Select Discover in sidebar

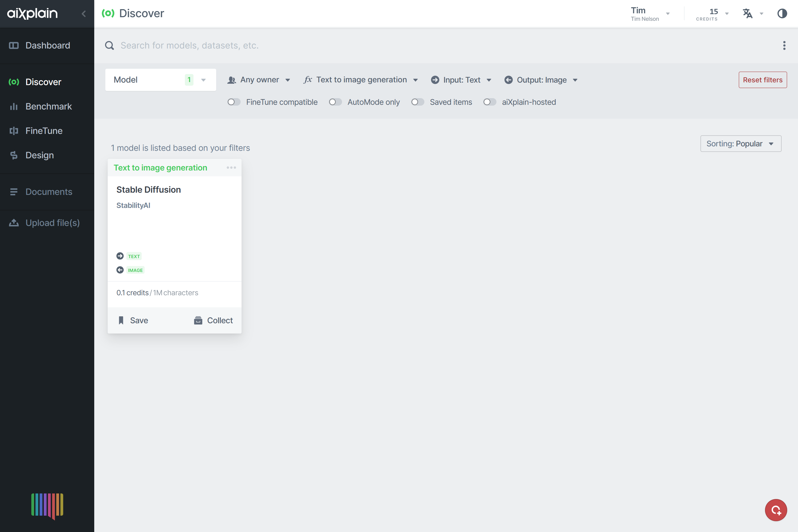47,82
